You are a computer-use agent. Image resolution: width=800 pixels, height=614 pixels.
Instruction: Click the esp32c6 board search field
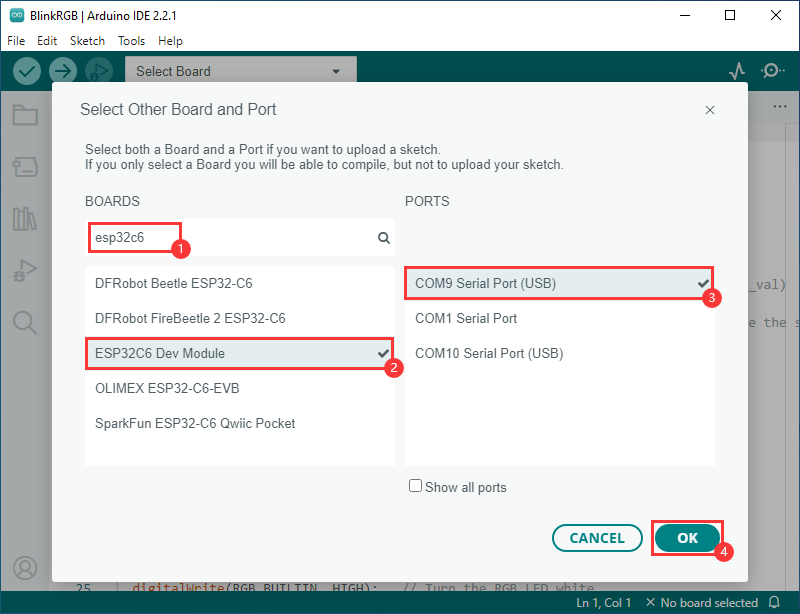point(240,237)
